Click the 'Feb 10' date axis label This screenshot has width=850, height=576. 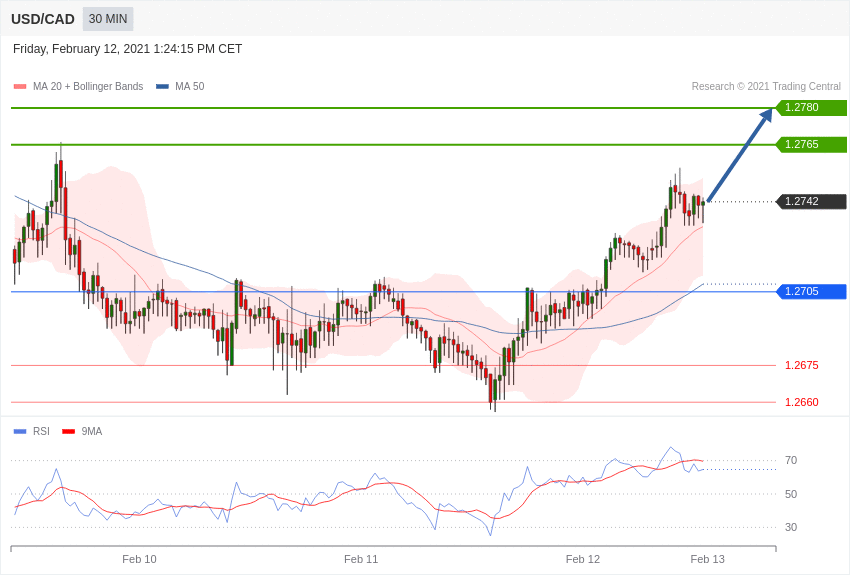139,559
